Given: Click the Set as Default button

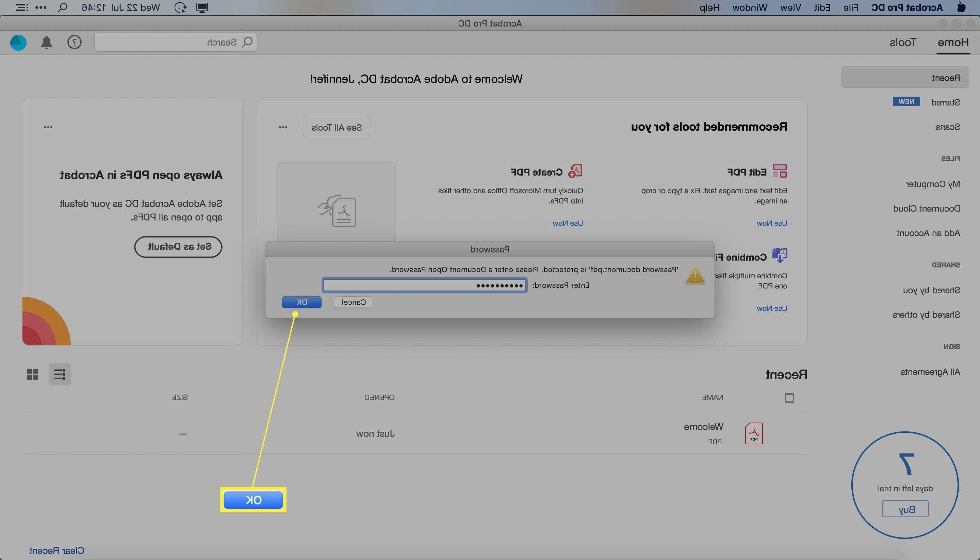Looking at the screenshot, I should click(x=178, y=247).
